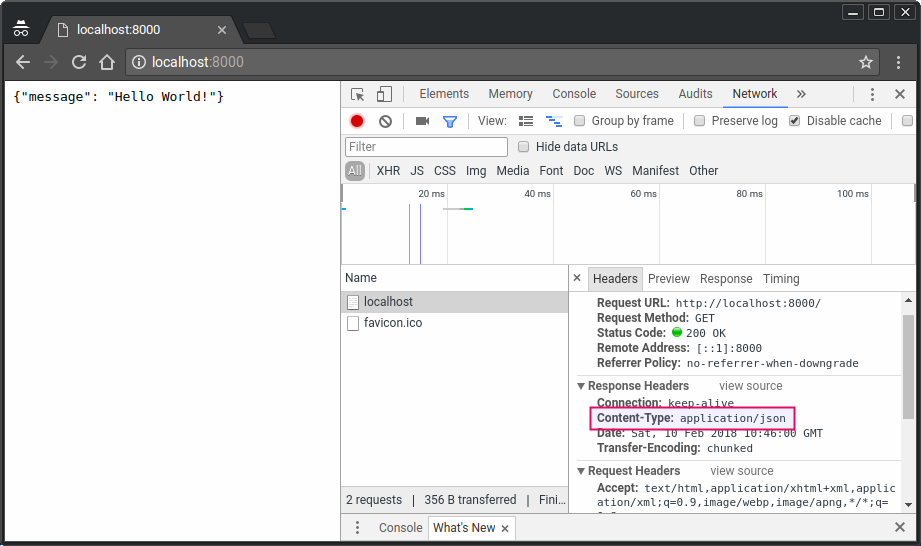The height and width of the screenshot is (546, 921).
Task: Open the Chrome three-dot menu
Action: point(898,62)
